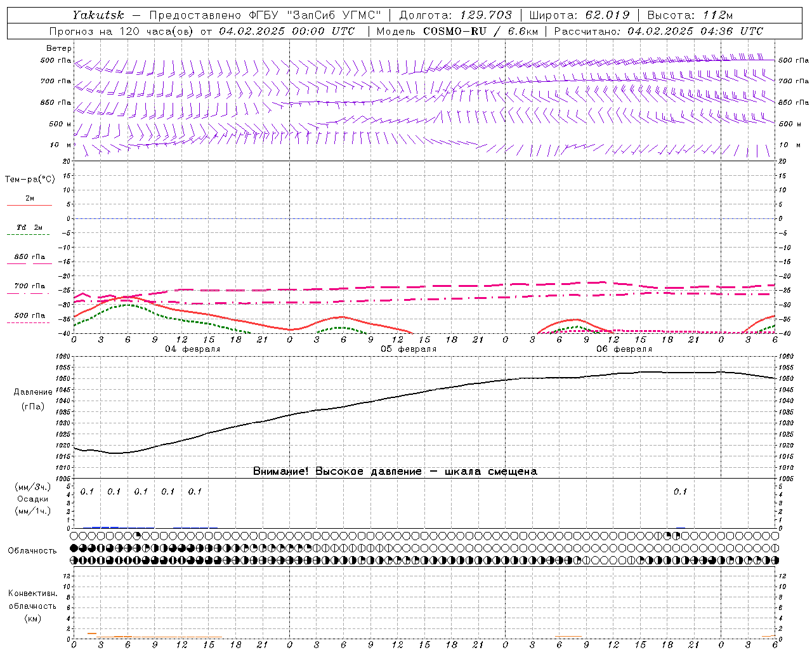The height and width of the screenshot is (650, 812).
Task: Click the (км) convective height unit label
Action: point(33,618)
